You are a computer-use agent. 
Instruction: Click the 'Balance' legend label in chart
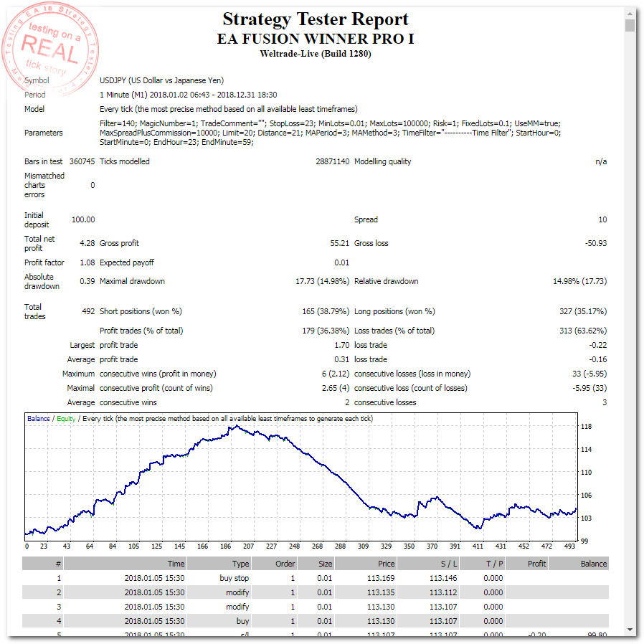click(39, 419)
